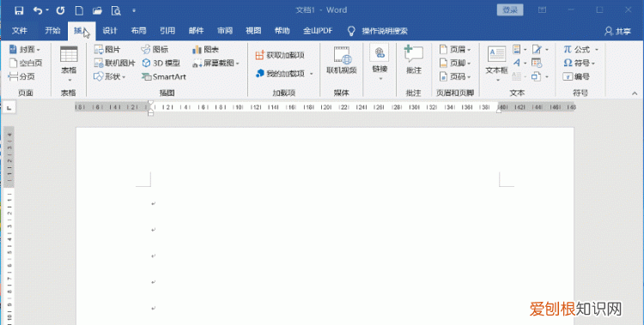Insert icons (图标)
Screen dimensions: 644x325
pyautogui.click(x=155, y=50)
